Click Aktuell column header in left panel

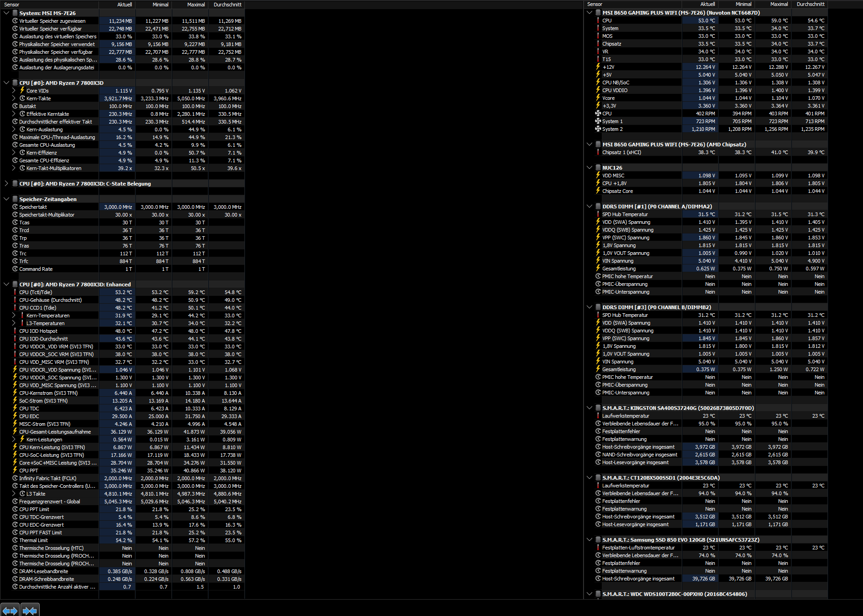(x=117, y=5)
